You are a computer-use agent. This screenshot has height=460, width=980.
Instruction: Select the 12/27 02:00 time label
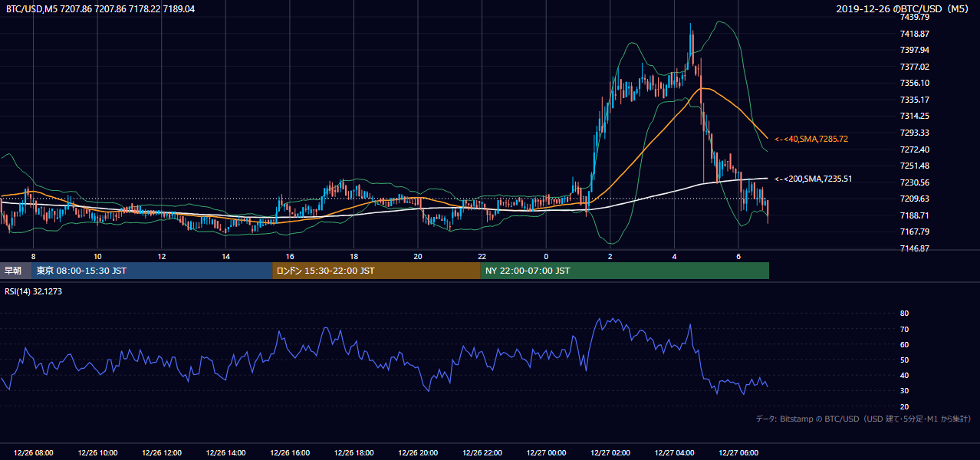click(610, 453)
